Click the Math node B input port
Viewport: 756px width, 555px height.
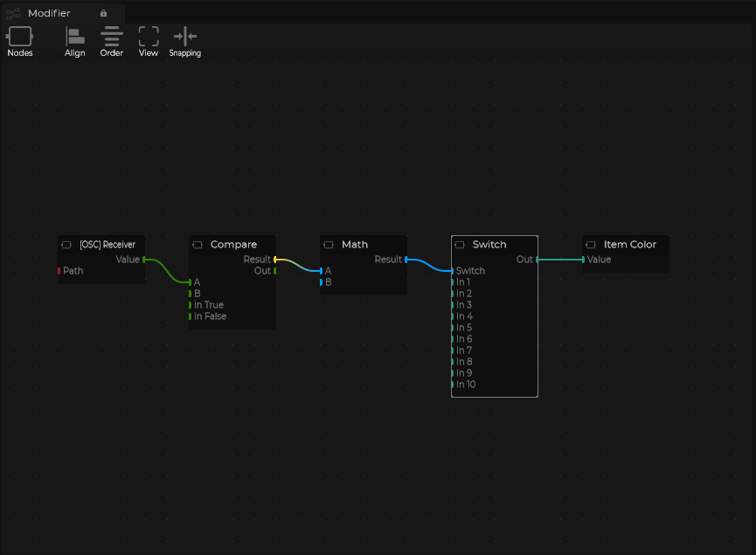coord(322,282)
